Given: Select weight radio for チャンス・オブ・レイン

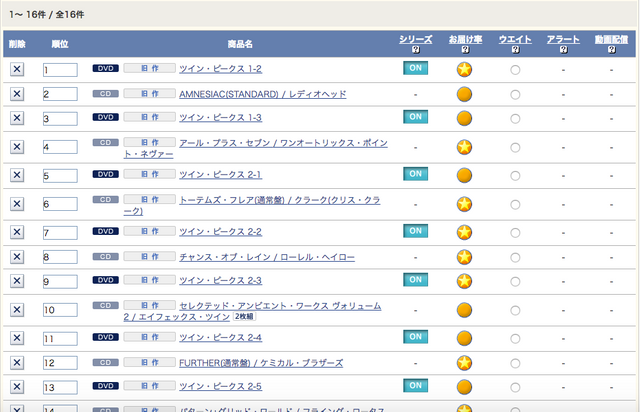Looking at the screenshot, I should tap(515, 257).
